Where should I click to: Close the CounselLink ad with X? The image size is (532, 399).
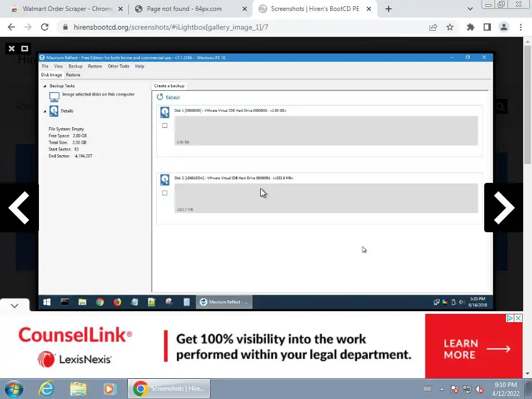pyautogui.click(x=518, y=318)
